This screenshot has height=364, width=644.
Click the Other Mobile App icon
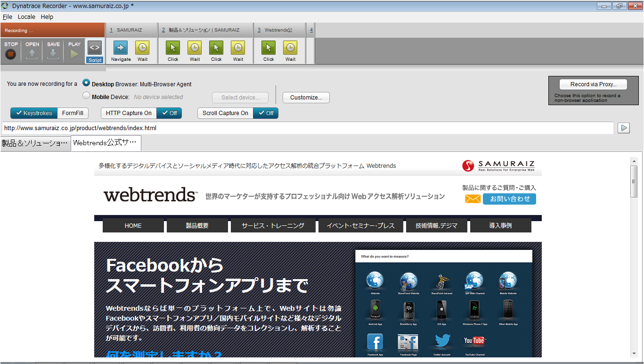click(508, 310)
